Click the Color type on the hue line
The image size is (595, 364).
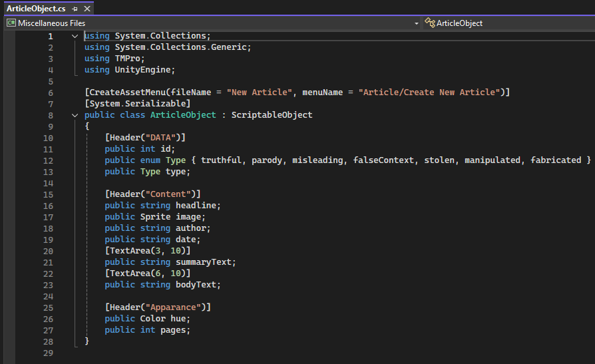click(152, 319)
